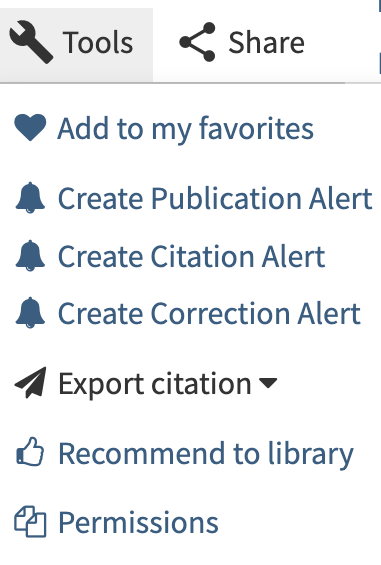Screen dimensions: 381x565
Task: Click the paper plane Export citation icon
Action: coord(31,383)
